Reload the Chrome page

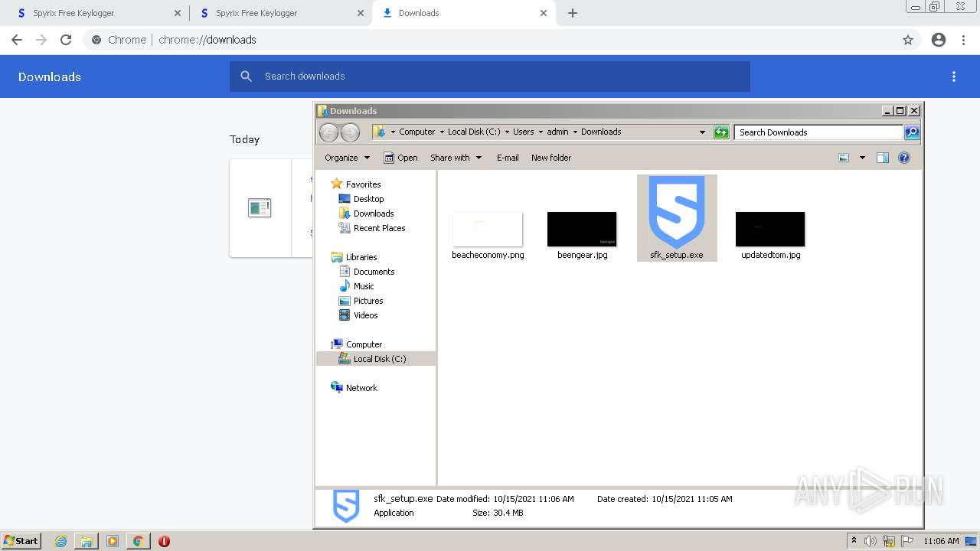pyautogui.click(x=66, y=40)
